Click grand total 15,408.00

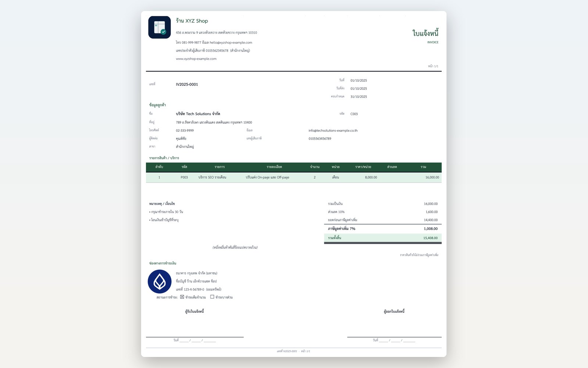click(x=430, y=238)
